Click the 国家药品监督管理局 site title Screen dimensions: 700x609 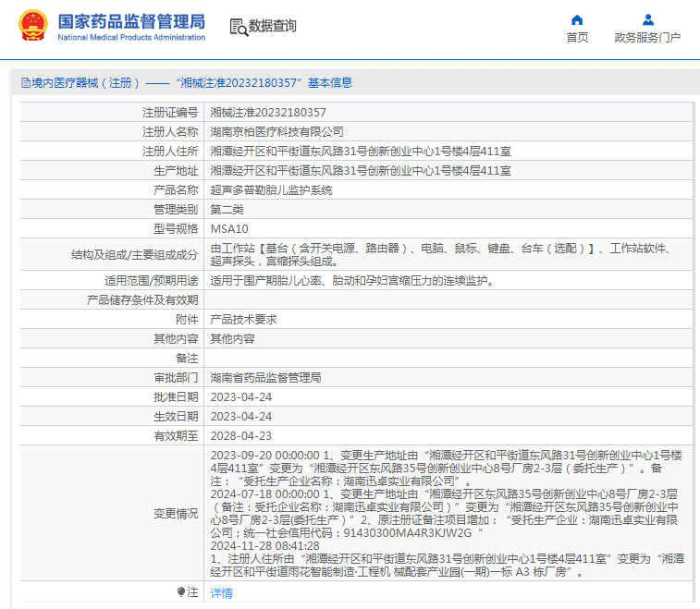click(131, 20)
